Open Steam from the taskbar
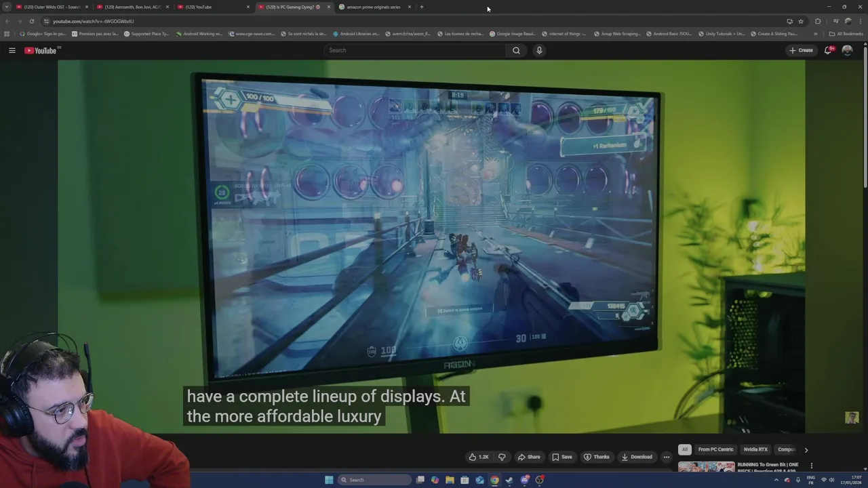868x488 pixels. point(509,480)
